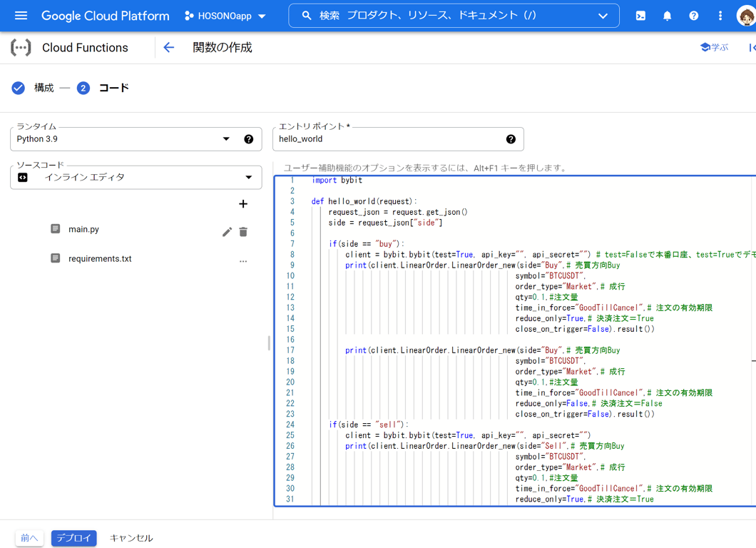This screenshot has width=756, height=548.
Task: Show help for the entry point field
Action: [511, 139]
